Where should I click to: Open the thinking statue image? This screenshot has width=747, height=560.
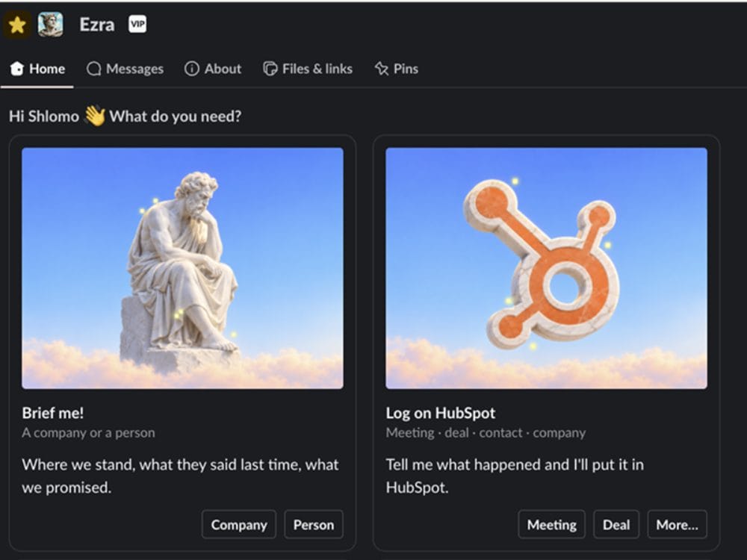pyautogui.click(x=182, y=268)
